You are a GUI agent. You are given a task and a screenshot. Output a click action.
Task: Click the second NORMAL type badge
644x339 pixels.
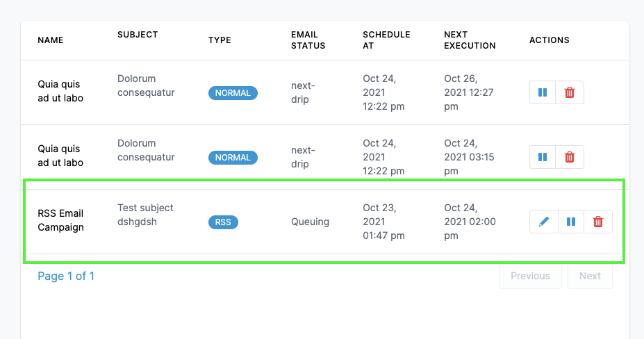[x=233, y=158]
